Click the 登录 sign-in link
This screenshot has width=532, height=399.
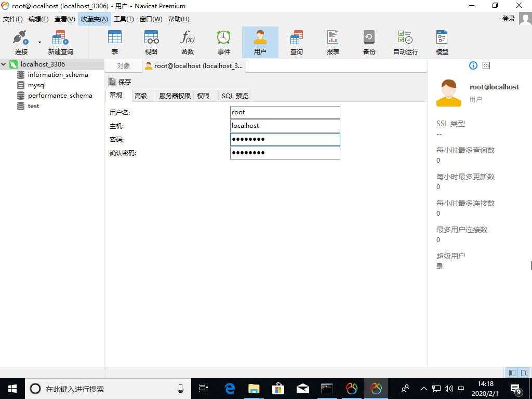tap(509, 19)
